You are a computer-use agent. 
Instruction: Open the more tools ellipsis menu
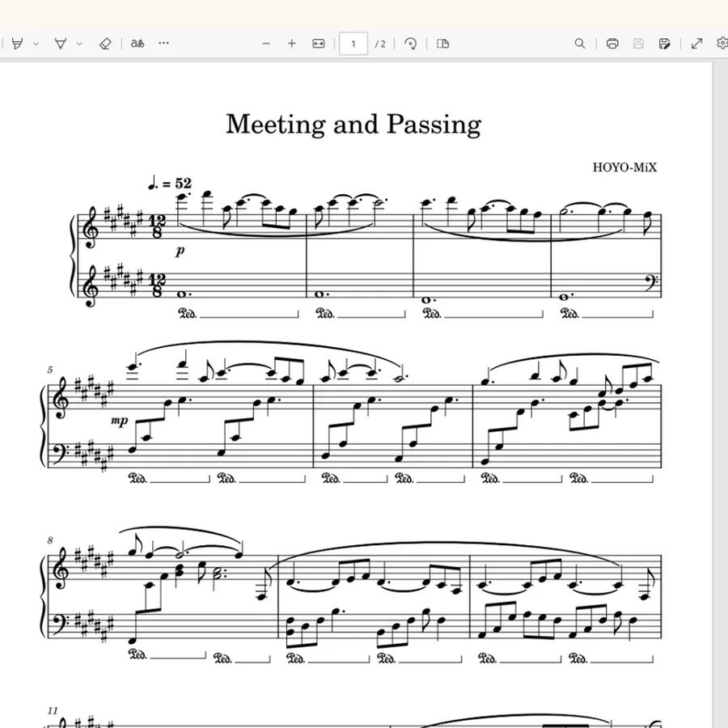[163, 43]
